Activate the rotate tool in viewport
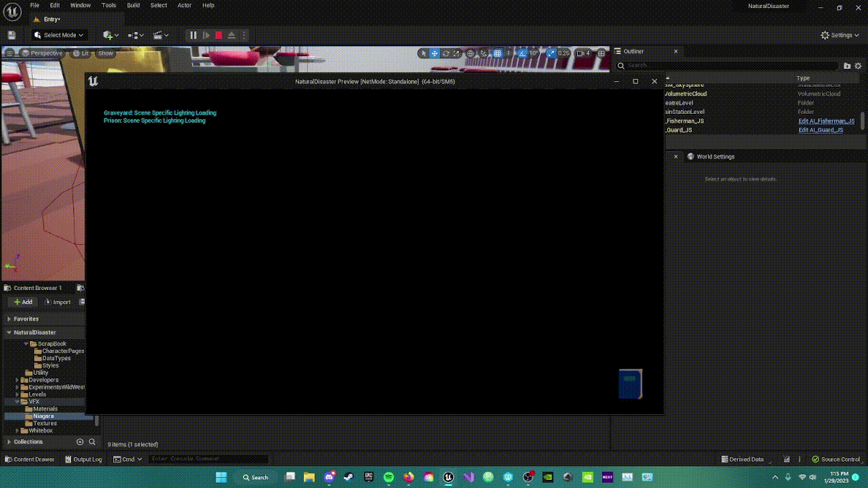The height and width of the screenshot is (488, 868). tap(446, 53)
